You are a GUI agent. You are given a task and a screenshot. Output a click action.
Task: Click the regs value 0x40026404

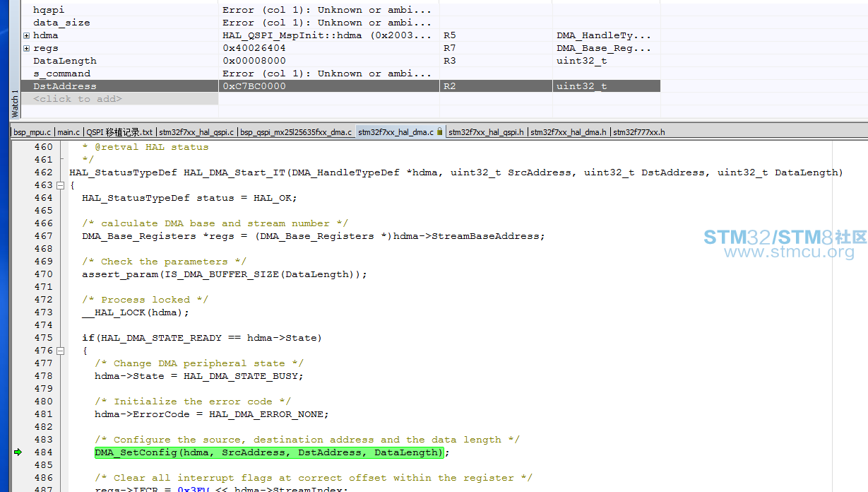(x=254, y=48)
